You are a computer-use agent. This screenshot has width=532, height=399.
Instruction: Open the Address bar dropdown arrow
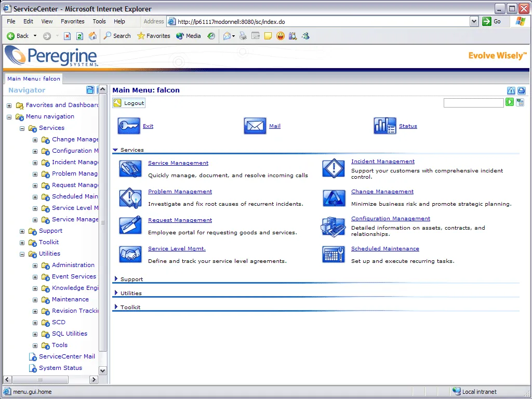[474, 22]
